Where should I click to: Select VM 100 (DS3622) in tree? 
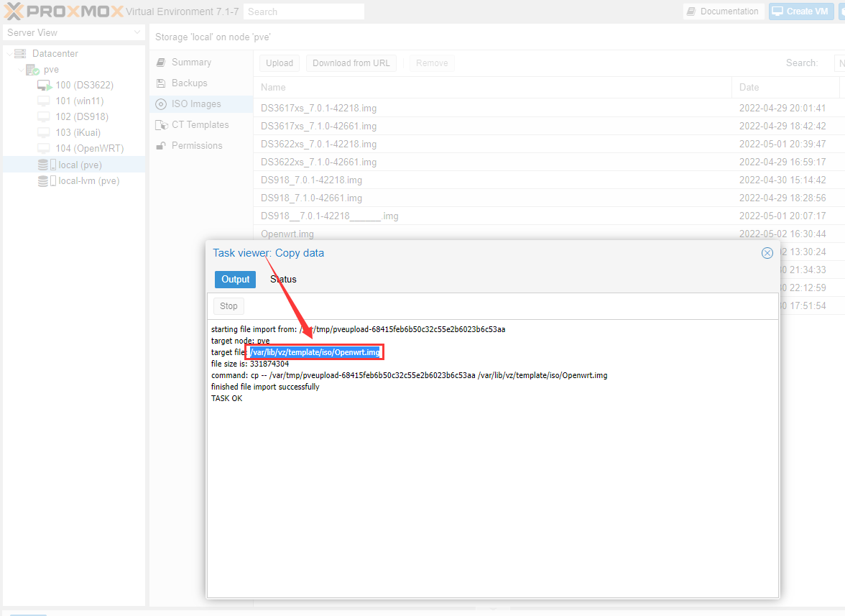click(84, 85)
